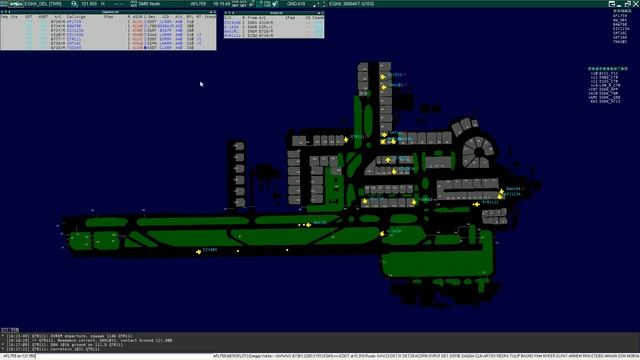Select NAX1RL row in Arrival list
The width and height of the screenshot is (640, 360).
coord(274,31)
